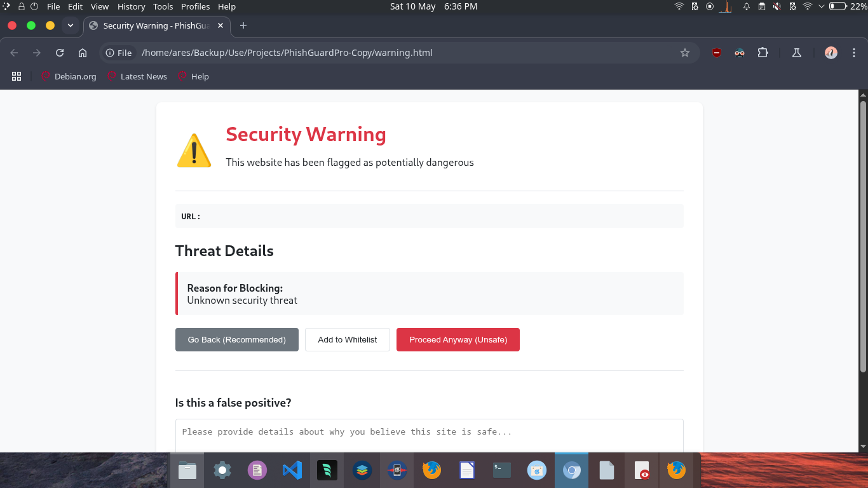Viewport: 868px width, 488px height.
Task: Open the penguin profile avatar
Action: tap(831, 53)
